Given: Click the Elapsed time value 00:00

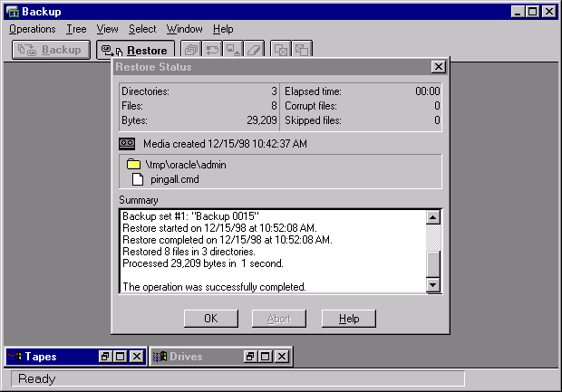Looking at the screenshot, I should [428, 91].
